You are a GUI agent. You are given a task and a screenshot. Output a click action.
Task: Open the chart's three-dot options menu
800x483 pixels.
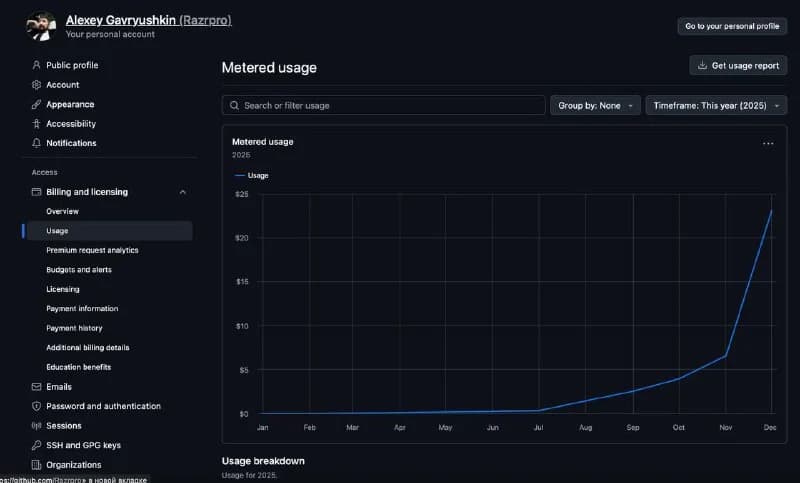[x=768, y=144]
